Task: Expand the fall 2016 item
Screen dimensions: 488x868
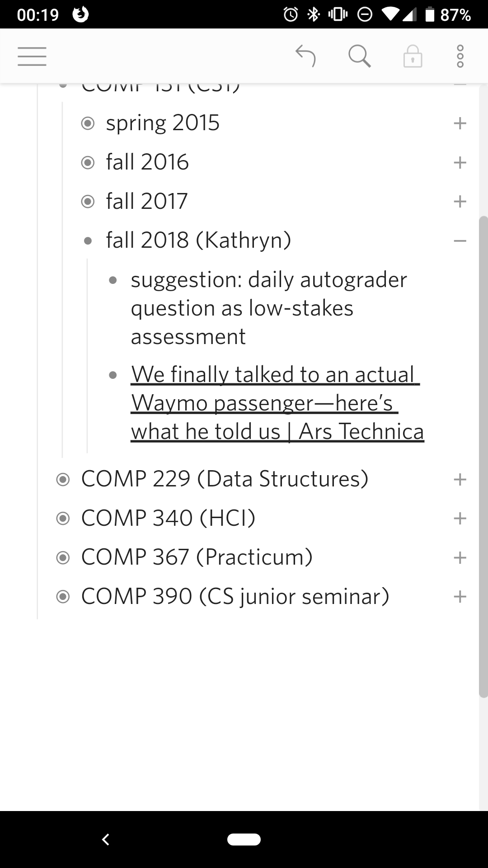Action: [460, 162]
